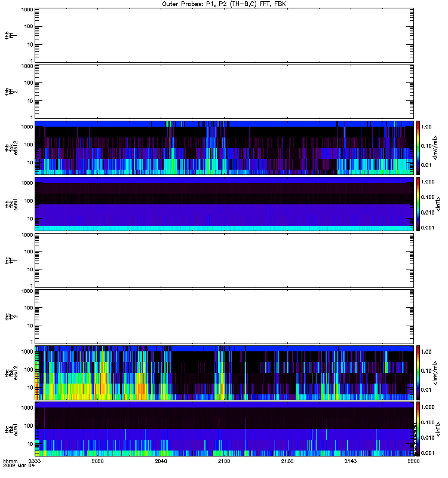Click '0.10' on the thc edc12 color bar
The width and height of the screenshot is (448, 478).
[x=426, y=371]
